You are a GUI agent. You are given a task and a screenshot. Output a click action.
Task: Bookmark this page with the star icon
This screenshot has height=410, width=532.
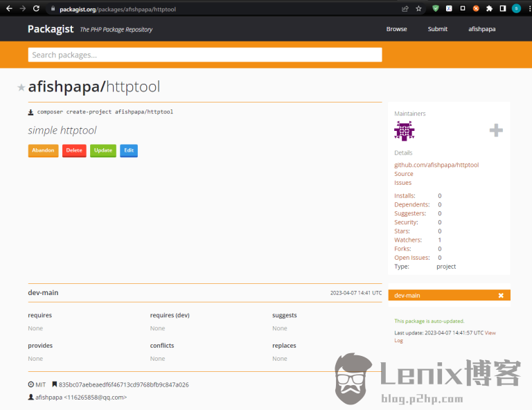point(418,9)
